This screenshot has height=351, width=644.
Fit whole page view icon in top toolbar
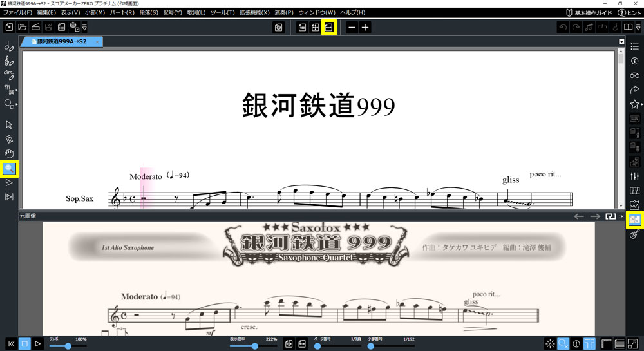click(x=315, y=28)
